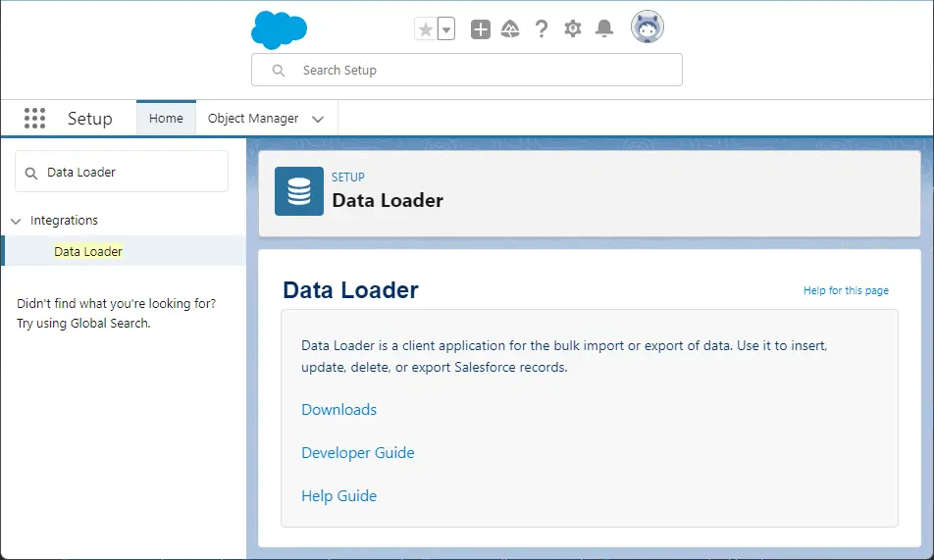Select Data Loader in the sidebar
Screen dimensions: 934x560
88,252
